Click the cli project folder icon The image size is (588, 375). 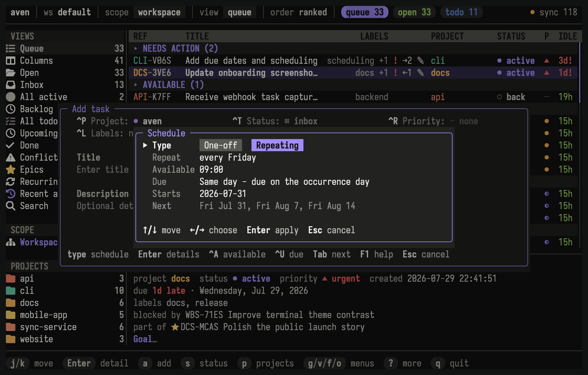coord(11,291)
